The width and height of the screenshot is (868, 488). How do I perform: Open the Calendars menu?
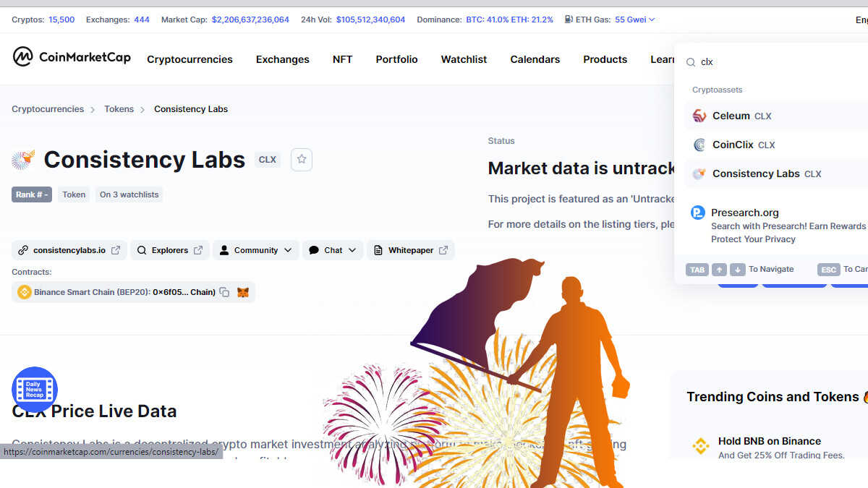pyautogui.click(x=535, y=59)
